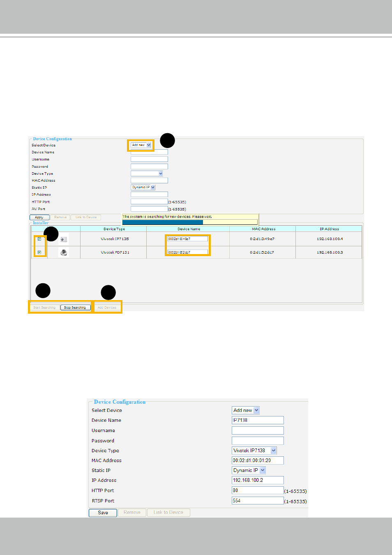Toggle the checkbox for the Vivotek FD7131 row
392x555 pixels.
click(x=39, y=252)
